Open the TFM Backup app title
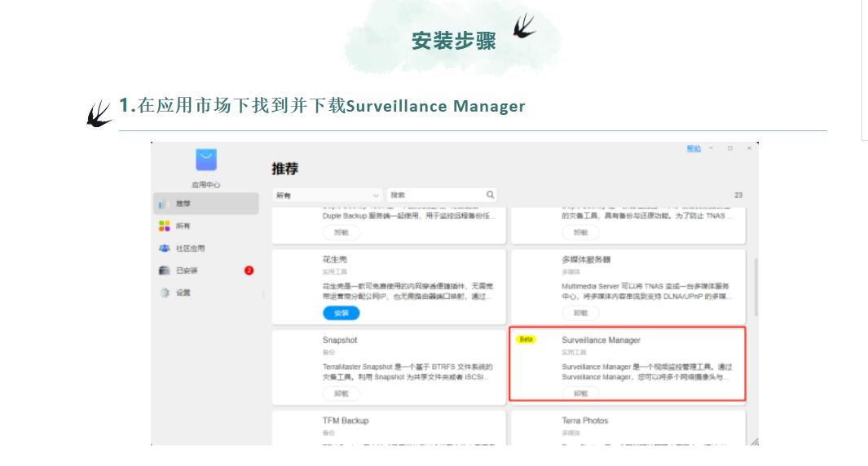This screenshot has width=868, height=466. click(x=346, y=420)
